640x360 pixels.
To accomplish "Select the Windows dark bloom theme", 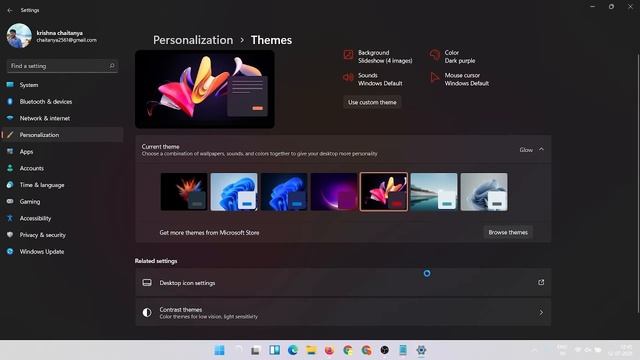I will click(284, 192).
